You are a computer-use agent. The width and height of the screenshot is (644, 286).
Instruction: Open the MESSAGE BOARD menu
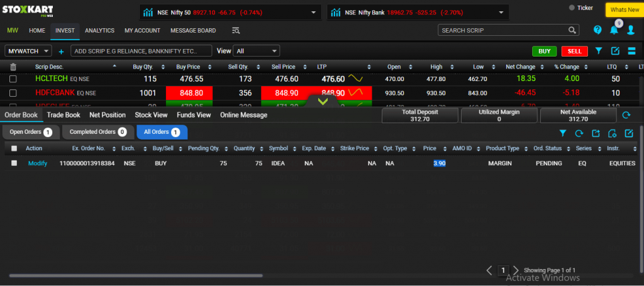[193, 30]
